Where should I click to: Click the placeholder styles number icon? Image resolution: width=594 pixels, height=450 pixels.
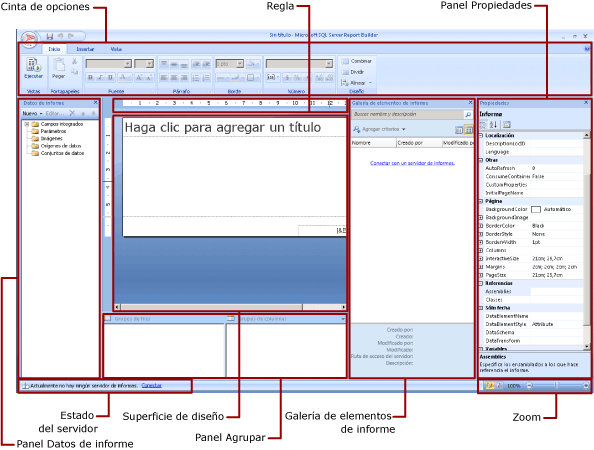pyautogui.click(x=272, y=77)
